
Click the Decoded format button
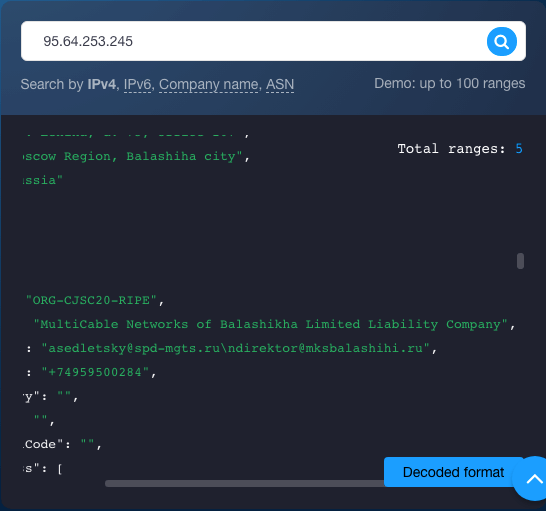point(453,472)
